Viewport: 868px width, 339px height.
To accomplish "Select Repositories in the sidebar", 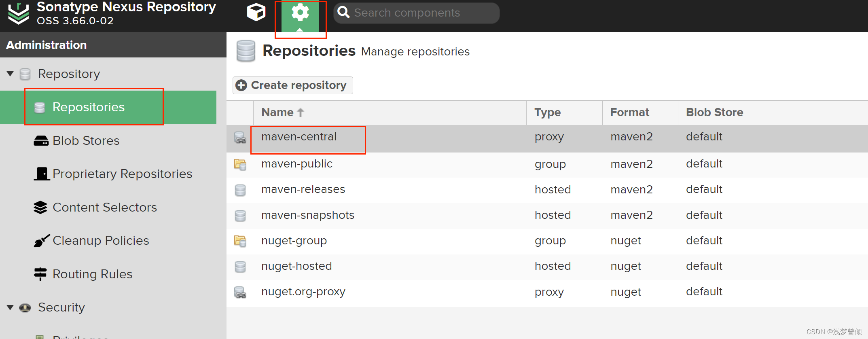I will [108, 107].
